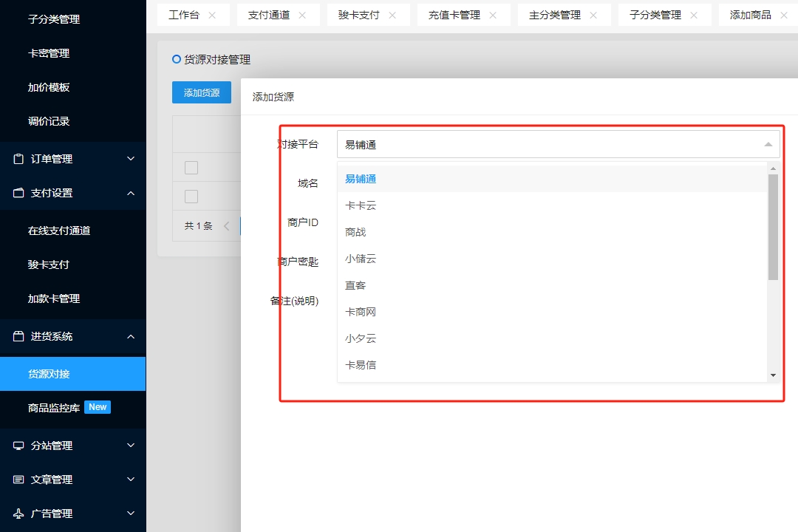Click the 支付设置 wallet icon
The image size is (798, 532).
click(x=18, y=193)
